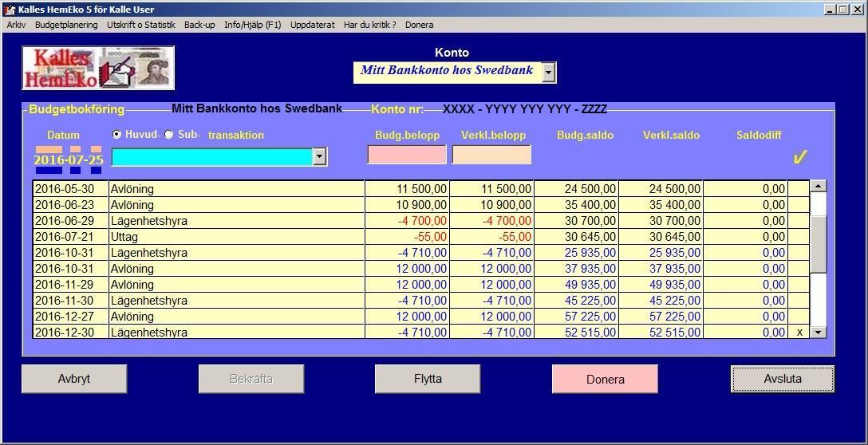Click the 30 645,00 Verkl.saldo cell
The width and height of the screenshot is (868, 445).
(x=661, y=237)
